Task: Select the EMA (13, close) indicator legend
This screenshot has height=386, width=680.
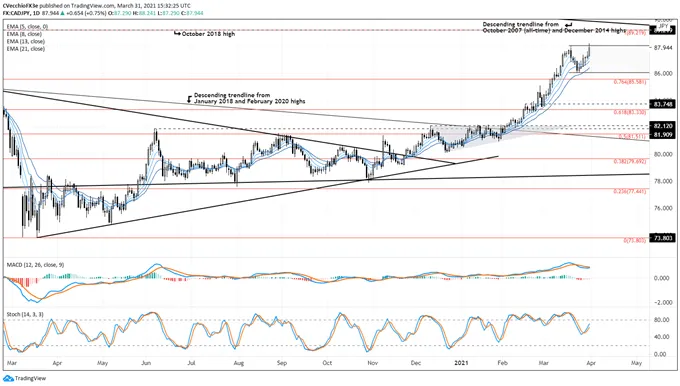Action: coord(26,41)
